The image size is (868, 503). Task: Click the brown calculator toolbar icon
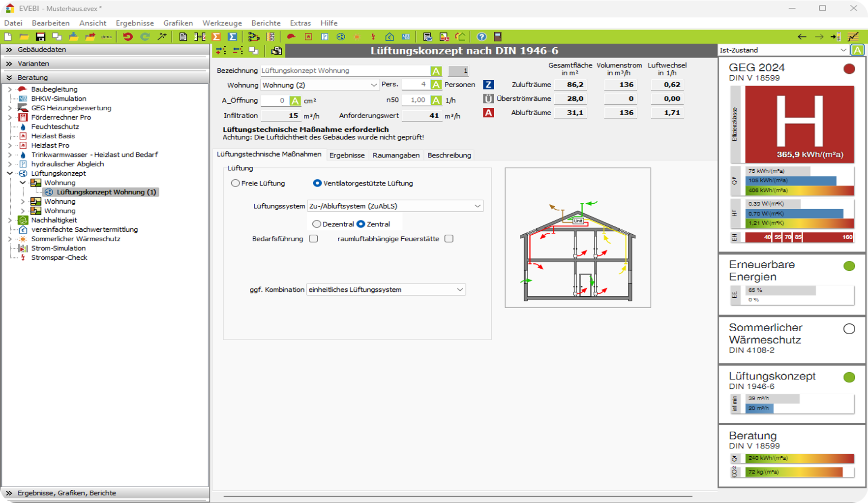[x=498, y=37]
